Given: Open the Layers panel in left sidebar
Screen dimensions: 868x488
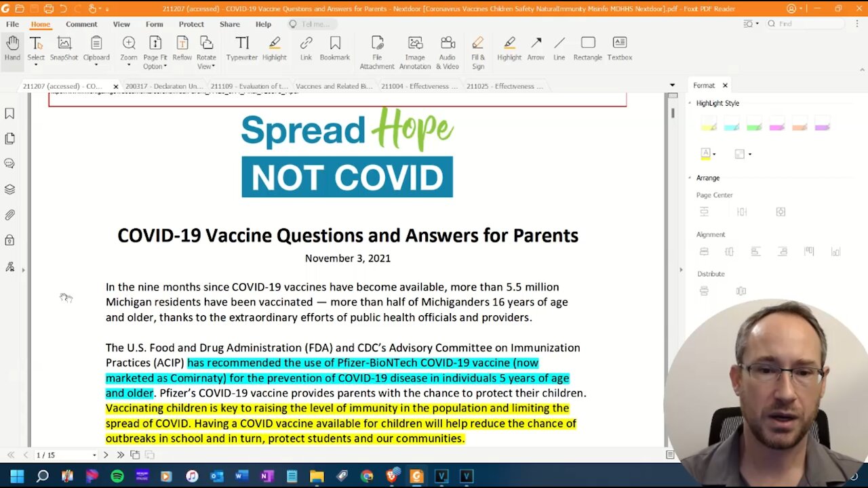Looking at the screenshot, I should click(9, 189).
